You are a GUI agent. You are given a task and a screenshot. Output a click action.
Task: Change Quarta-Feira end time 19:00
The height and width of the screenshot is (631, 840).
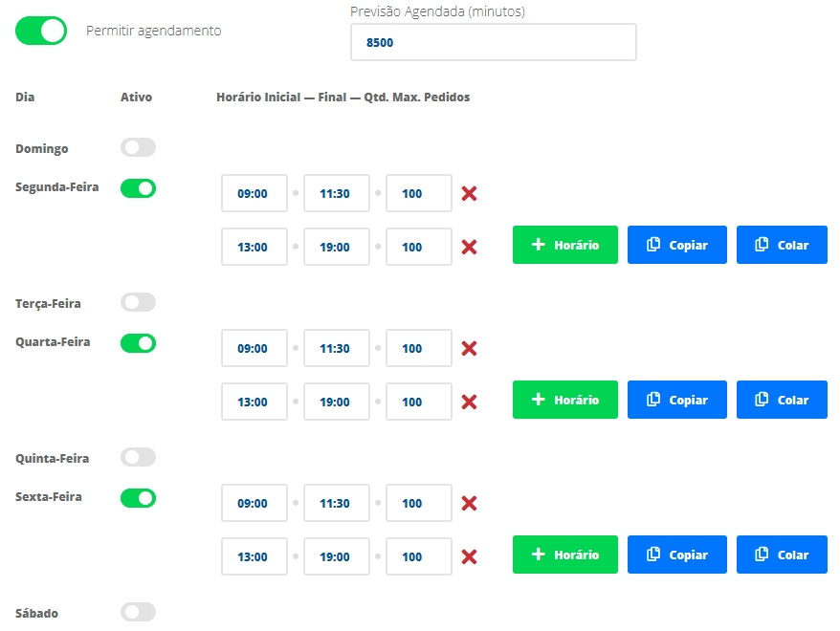(x=336, y=402)
